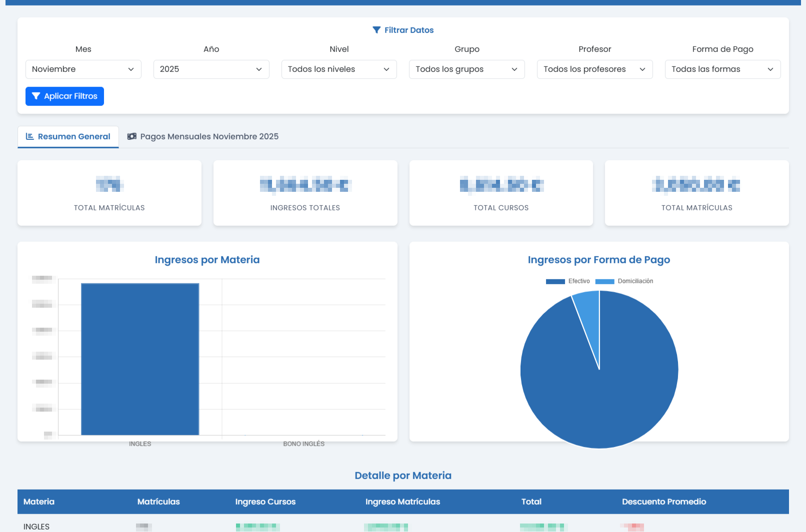Toggle Domiciliación legend item in pie chart
This screenshot has height=532, width=806.
624,281
